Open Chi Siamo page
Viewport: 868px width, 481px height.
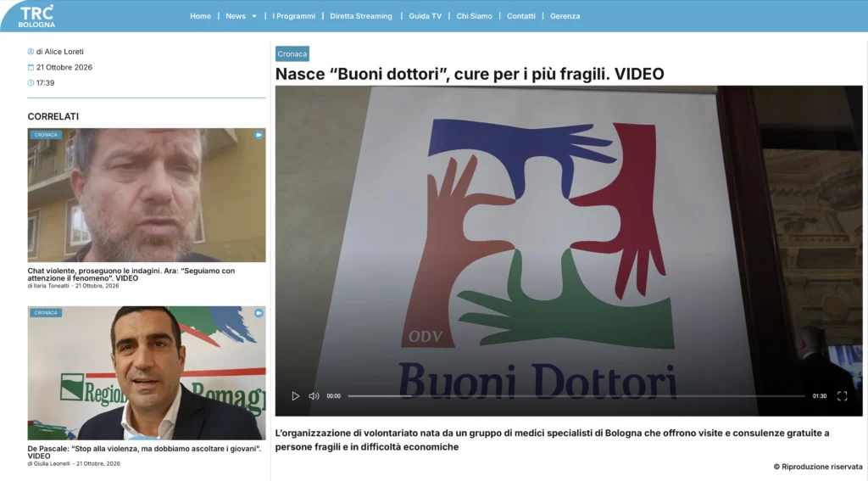[474, 16]
